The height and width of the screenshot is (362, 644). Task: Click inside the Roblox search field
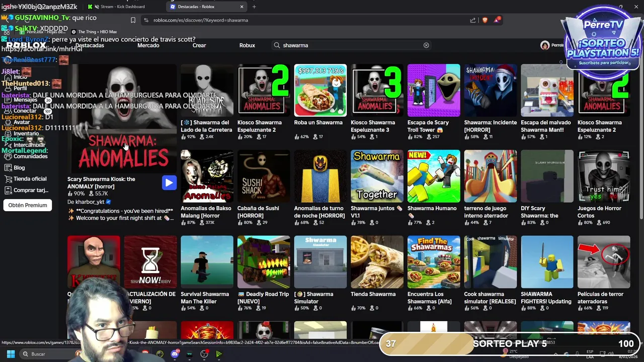[x=352, y=45]
